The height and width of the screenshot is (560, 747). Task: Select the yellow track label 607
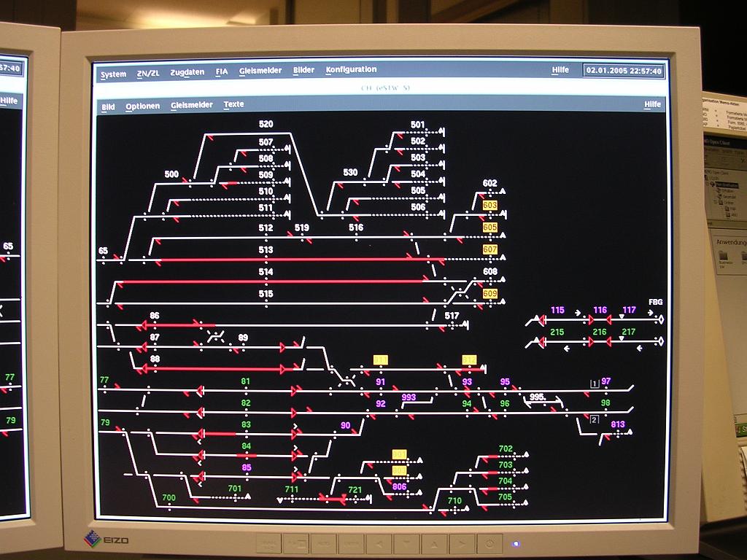click(489, 249)
